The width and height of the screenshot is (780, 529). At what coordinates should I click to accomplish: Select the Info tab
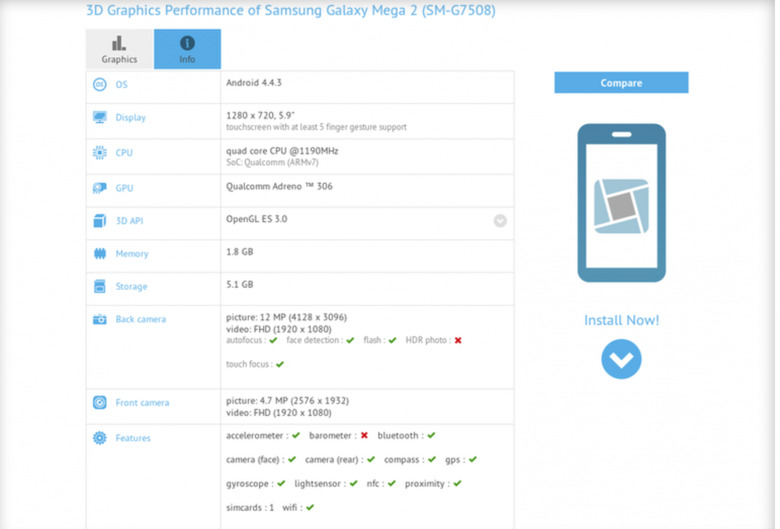pos(187,49)
